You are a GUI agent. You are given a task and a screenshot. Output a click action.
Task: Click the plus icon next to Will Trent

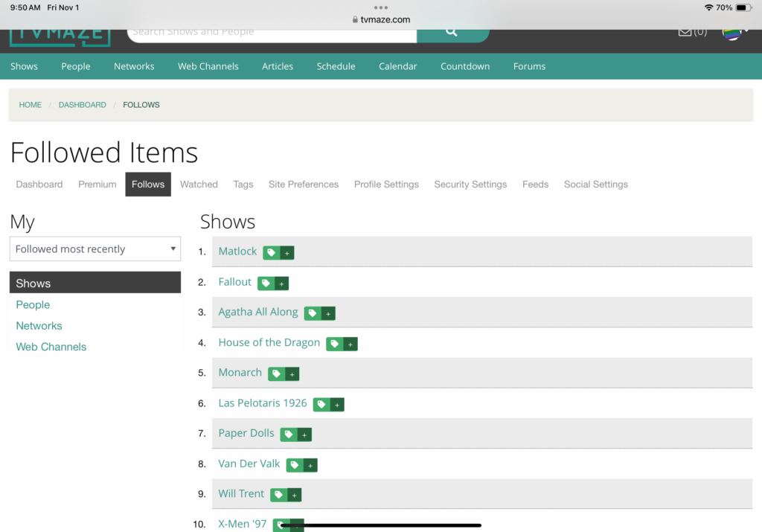(x=295, y=495)
